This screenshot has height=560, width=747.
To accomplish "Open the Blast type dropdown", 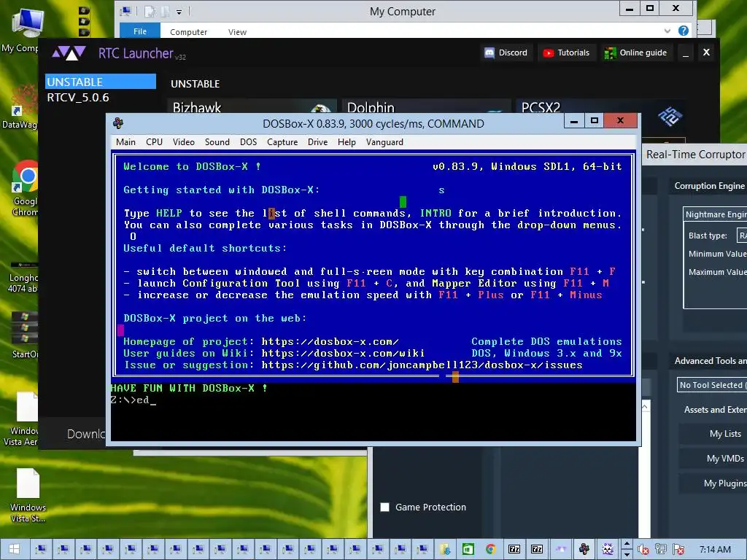I will 742,236.
